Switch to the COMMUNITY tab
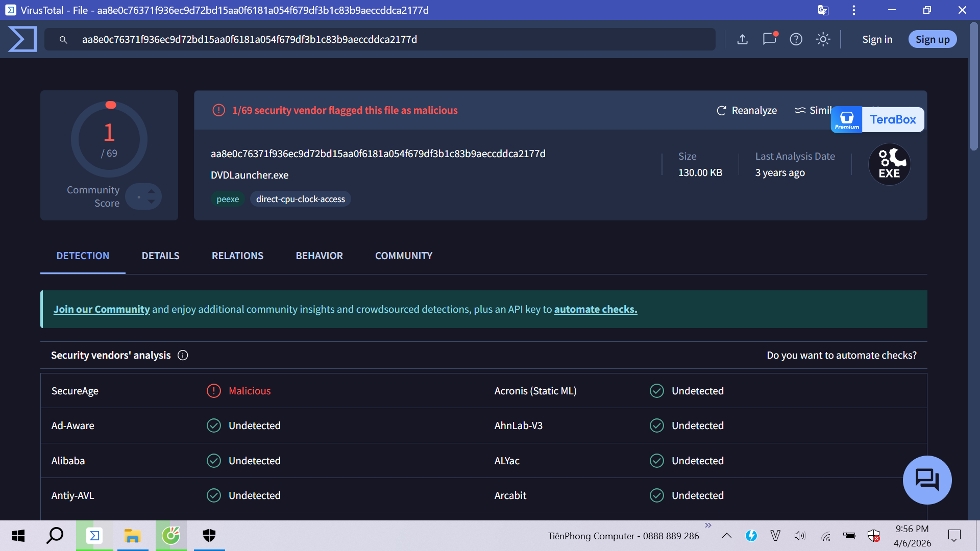 404,256
